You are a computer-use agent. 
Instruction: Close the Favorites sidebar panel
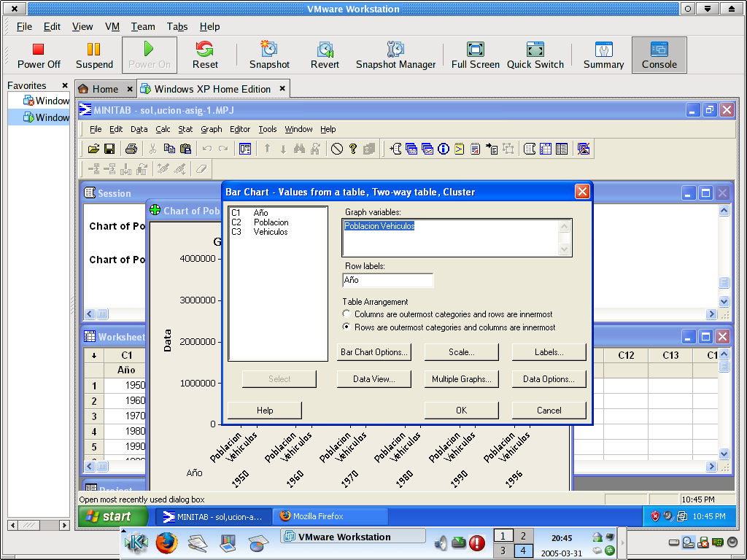pyautogui.click(x=65, y=86)
